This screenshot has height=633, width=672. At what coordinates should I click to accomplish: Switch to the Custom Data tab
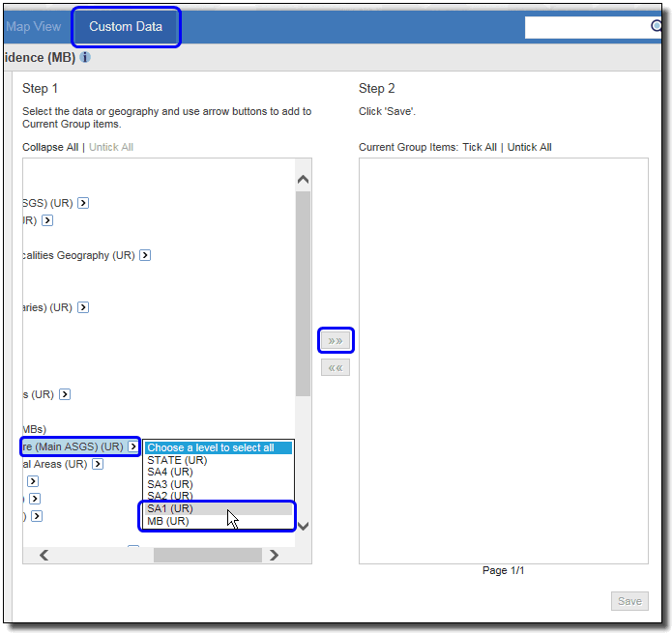(x=126, y=27)
